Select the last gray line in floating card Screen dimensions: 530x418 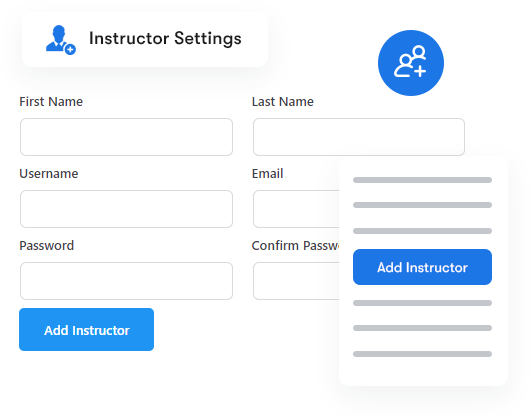[422, 354]
